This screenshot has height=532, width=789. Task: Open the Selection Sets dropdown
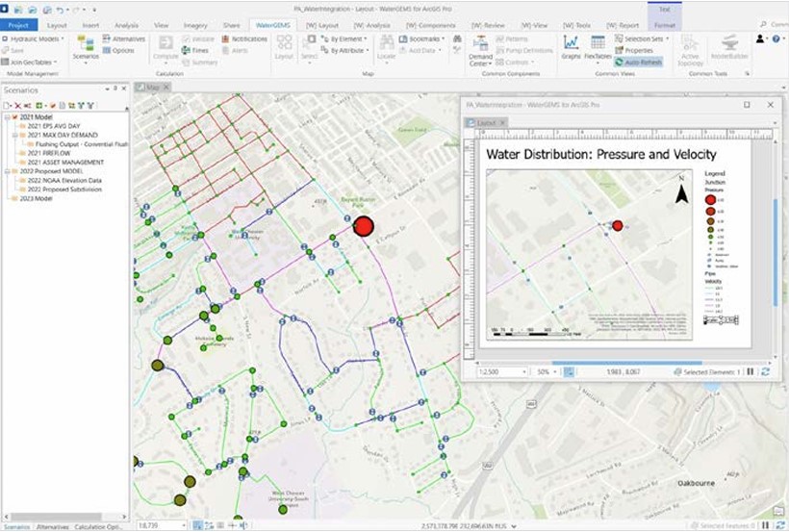pos(642,38)
